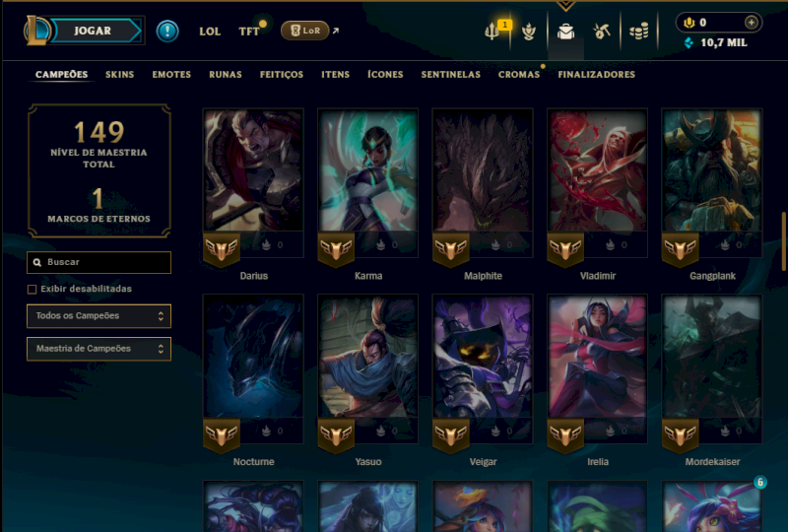Click the Darius mastery emblem badge
Screen dimensions: 788x532
click(x=221, y=249)
